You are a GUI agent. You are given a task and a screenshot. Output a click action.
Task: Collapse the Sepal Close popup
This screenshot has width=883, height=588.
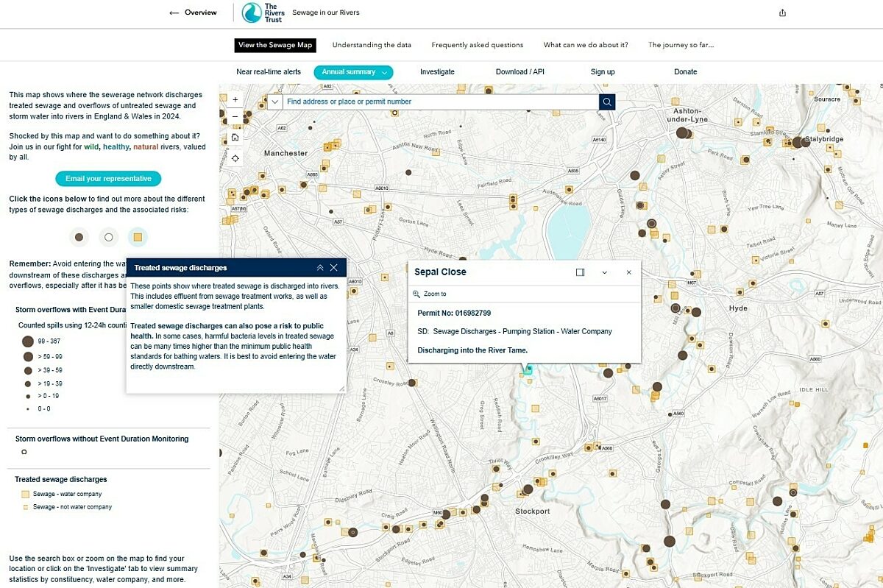pos(604,272)
